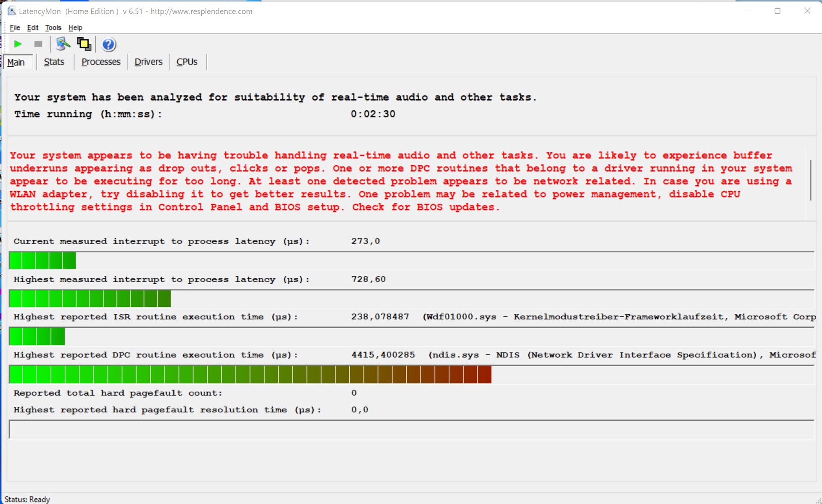Switch to the Stats tab

click(x=54, y=62)
